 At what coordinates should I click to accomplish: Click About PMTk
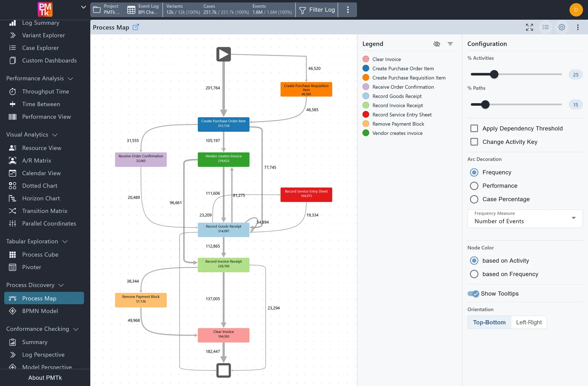point(45,378)
